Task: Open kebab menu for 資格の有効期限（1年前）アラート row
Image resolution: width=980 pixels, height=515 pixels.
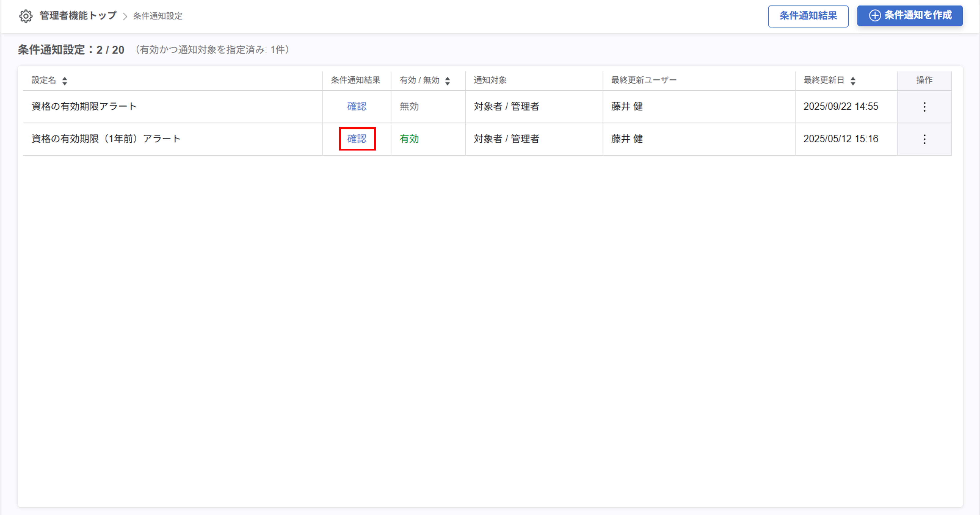Action: point(924,139)
